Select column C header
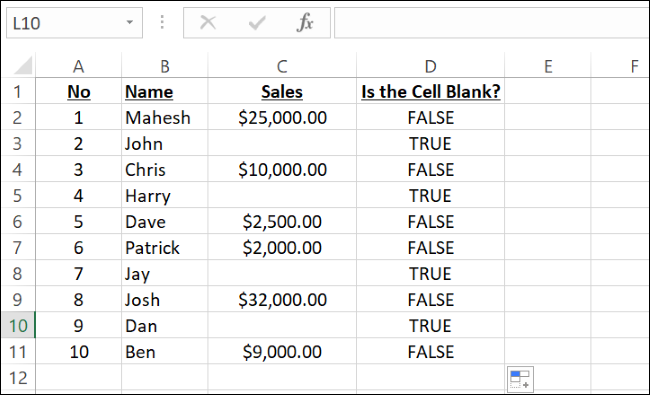The image size is (650, 395). tap(282, 66)
